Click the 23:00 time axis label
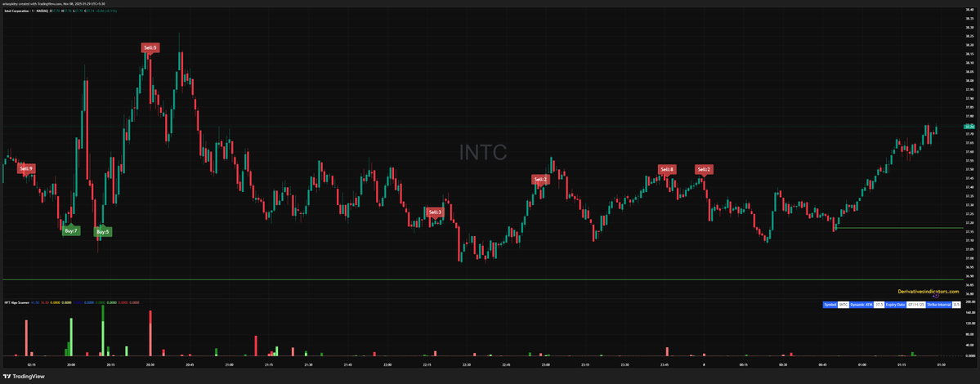This screenshot has height=384, width=980. [x=546, y=364]
